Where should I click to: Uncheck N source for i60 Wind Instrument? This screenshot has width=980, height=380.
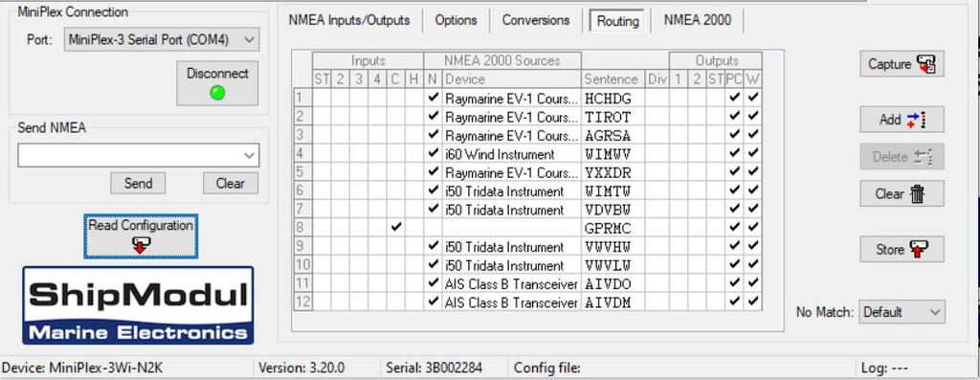tap(433, 153)
